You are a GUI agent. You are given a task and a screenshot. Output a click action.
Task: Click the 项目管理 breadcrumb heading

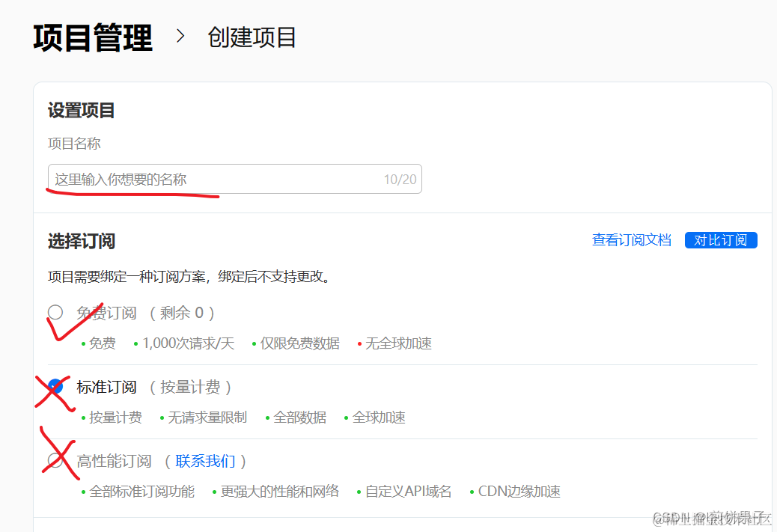(x=93, y=37)
